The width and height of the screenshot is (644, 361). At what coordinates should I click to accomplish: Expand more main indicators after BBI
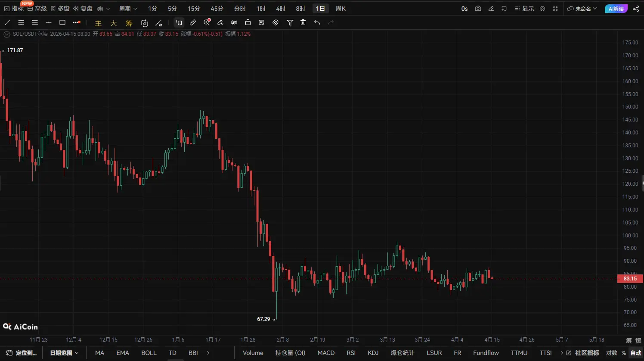tap(208, 353)
